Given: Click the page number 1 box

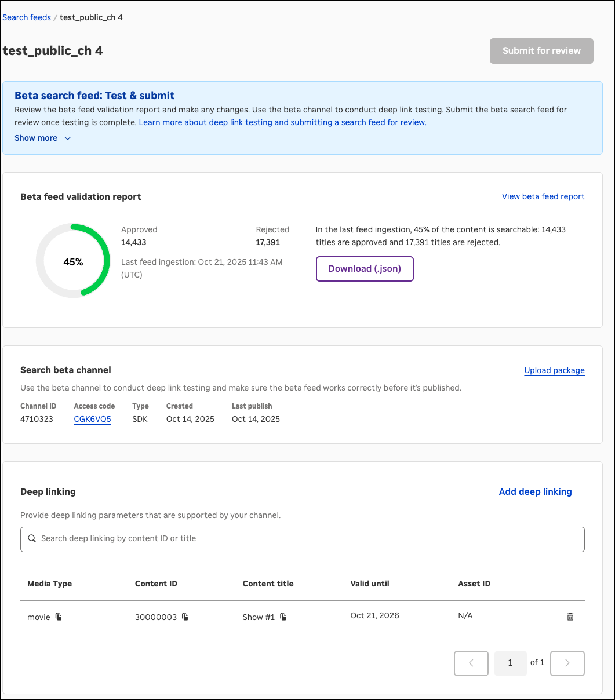Looking at the screenshot, I should click(510, 663).
